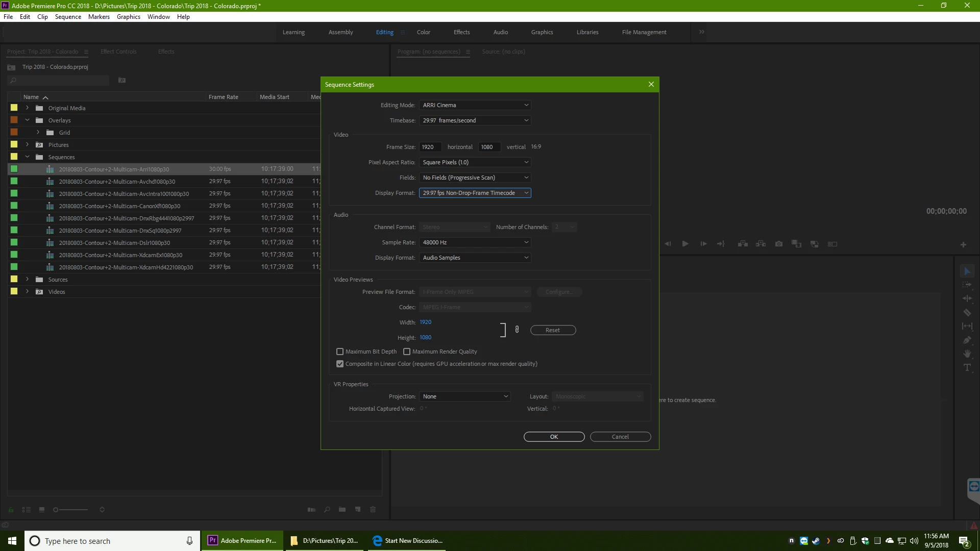This screenshot has width=980, height=551.
Task: Enable Maximum Render Quality checkbox
Action: (407, 352)
